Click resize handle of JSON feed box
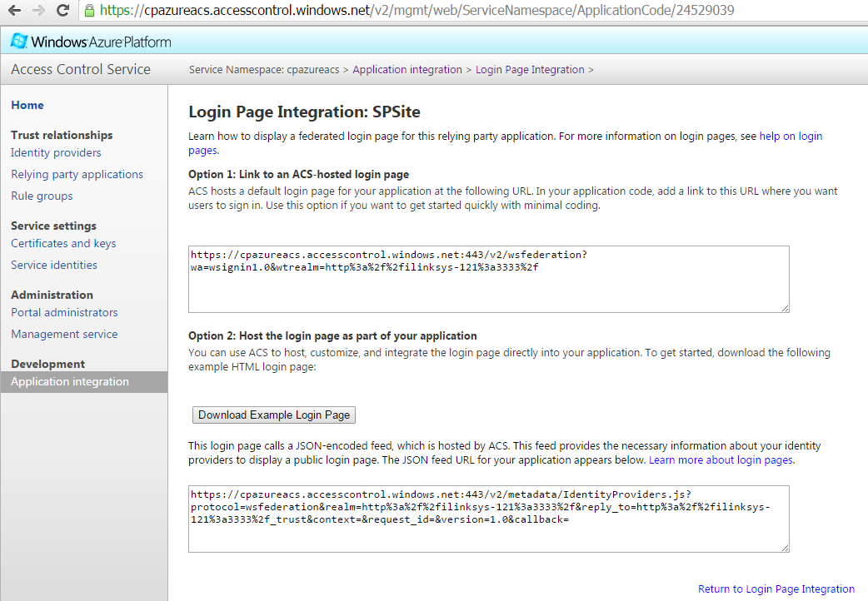868x601 pixels. pyautogui.click(x=785, y=549)
